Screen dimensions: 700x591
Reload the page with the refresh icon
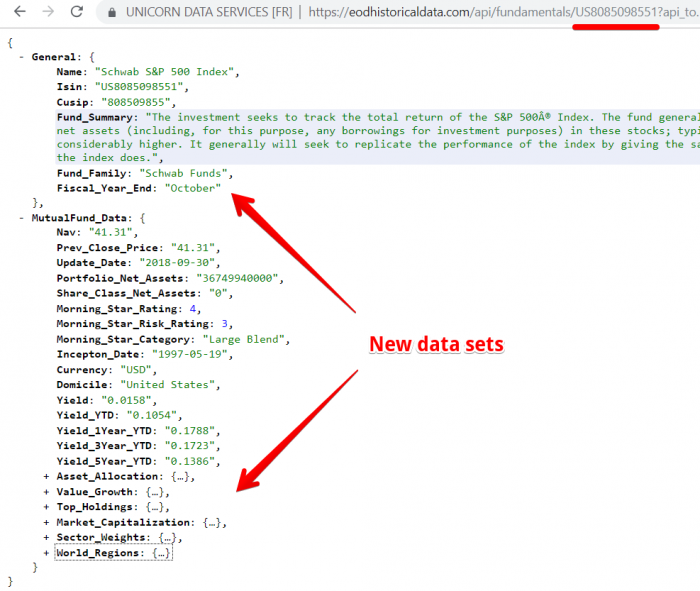(77, 12)
